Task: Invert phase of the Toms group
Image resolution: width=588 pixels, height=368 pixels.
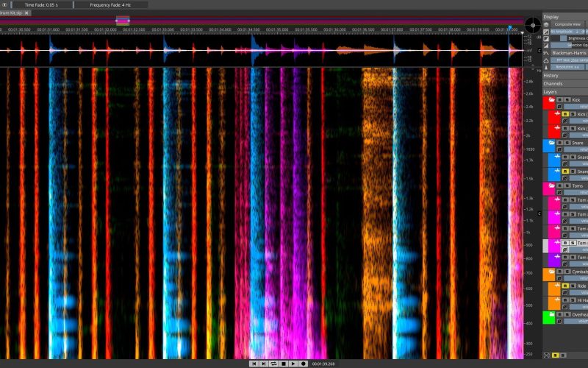Action: pos(559,192)
